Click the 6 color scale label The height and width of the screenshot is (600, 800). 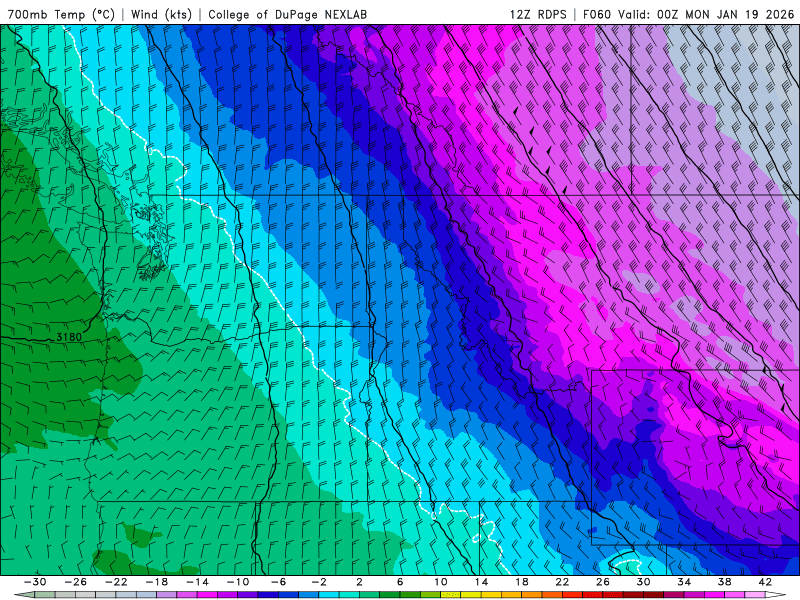pyautogui.click(x=400, y=582)
